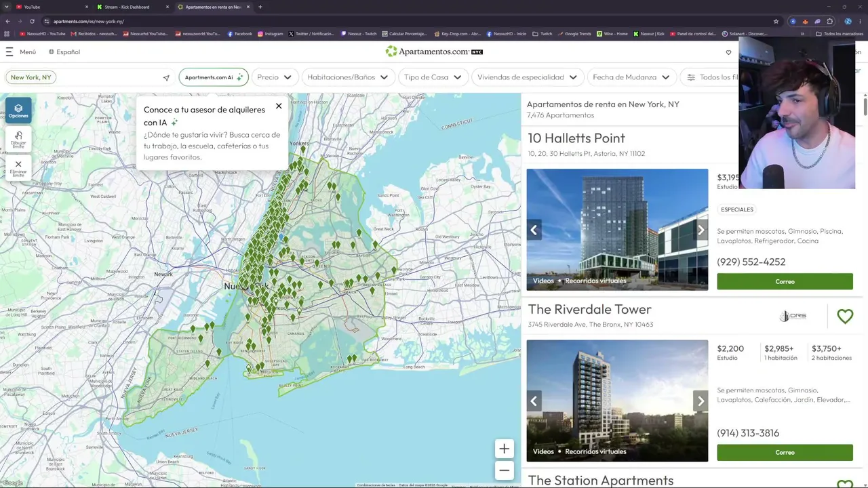The height and width of the screenshot is (488, 868).
Task: Go back with the browser back arrow
Action: [x=8, y=21]
